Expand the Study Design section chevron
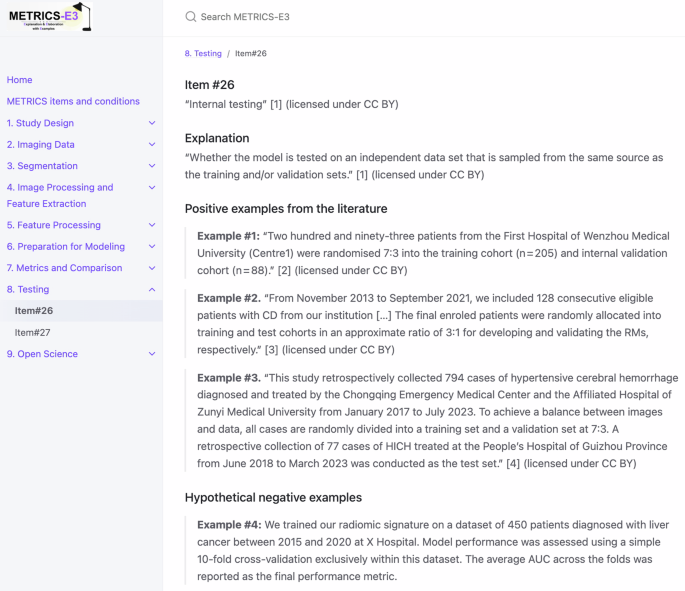 [152, 123]
